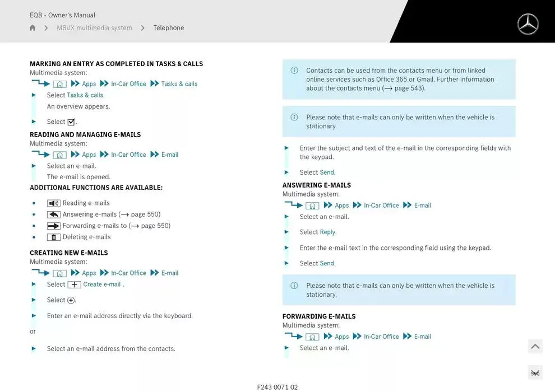Open the MBUX multimedia system breadcrumb
Image resolution: width=555 pixels, height=392 pixels.
click(x=94, y=28)
